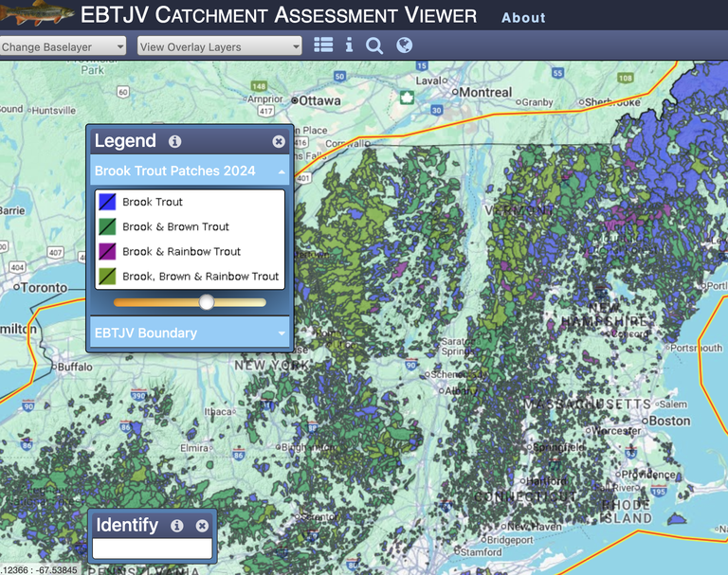Open the About link in header
Viewport: 728px width, 575px height.
point(523,17)
